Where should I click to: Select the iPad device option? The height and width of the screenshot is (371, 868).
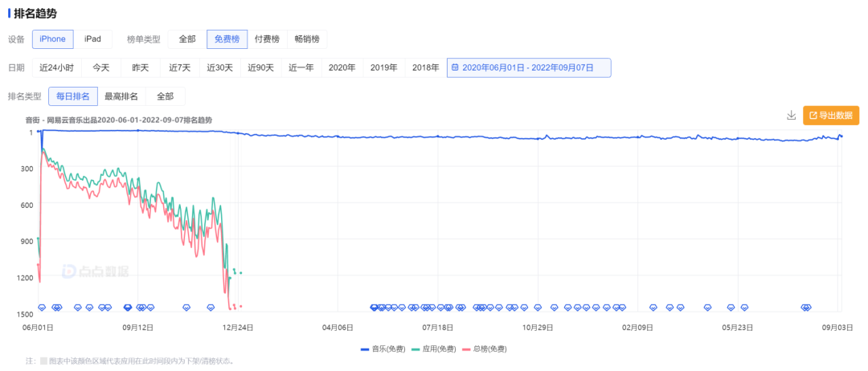[92, 39]
